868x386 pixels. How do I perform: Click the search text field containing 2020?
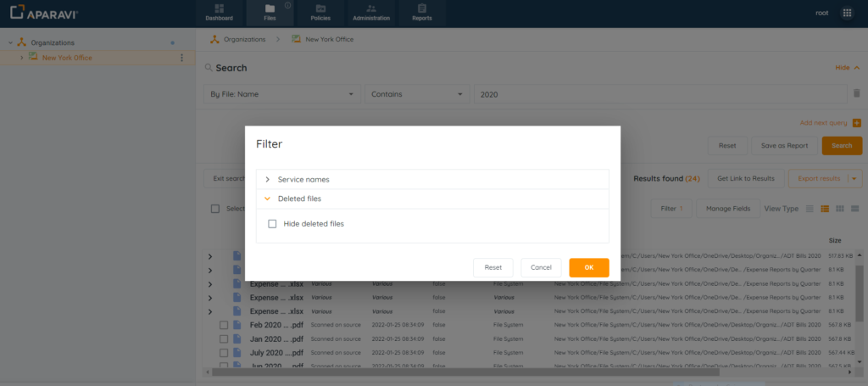point(659,94)
